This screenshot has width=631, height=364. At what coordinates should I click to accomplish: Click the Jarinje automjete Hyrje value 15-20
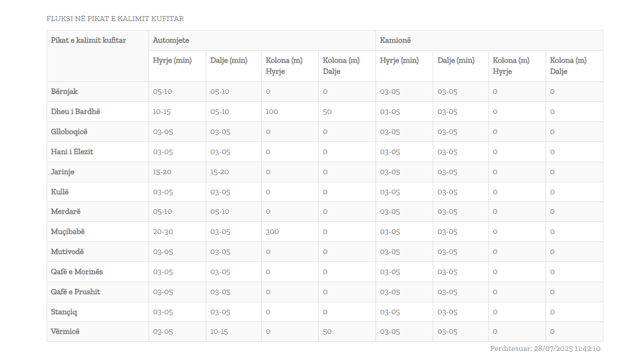point(162,172)
